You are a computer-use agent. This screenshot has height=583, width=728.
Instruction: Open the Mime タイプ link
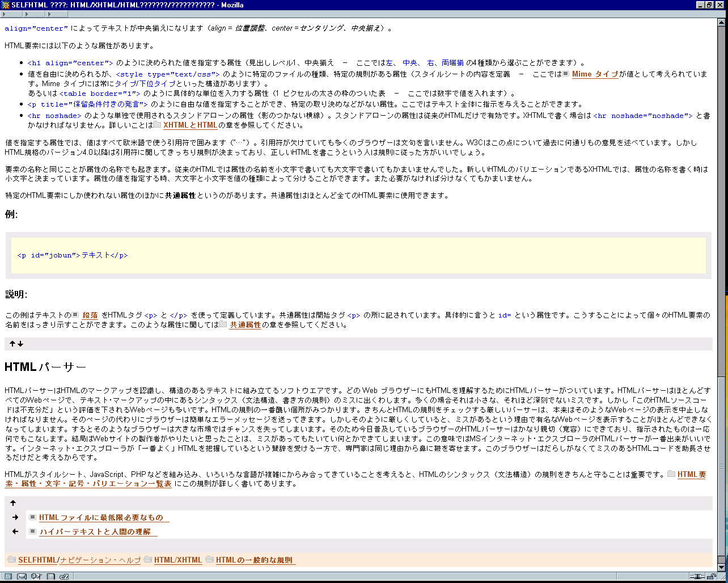tap(595, 74)
